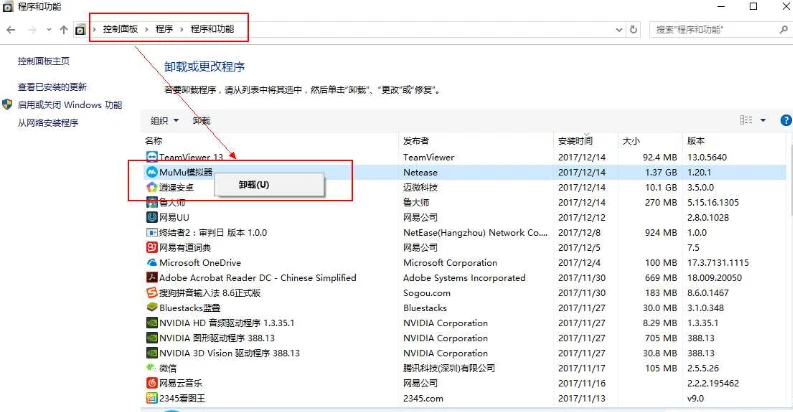Click the 网易有道词典 icon
This screenshot has width=793, height=412.
click(x=152, y=248)
